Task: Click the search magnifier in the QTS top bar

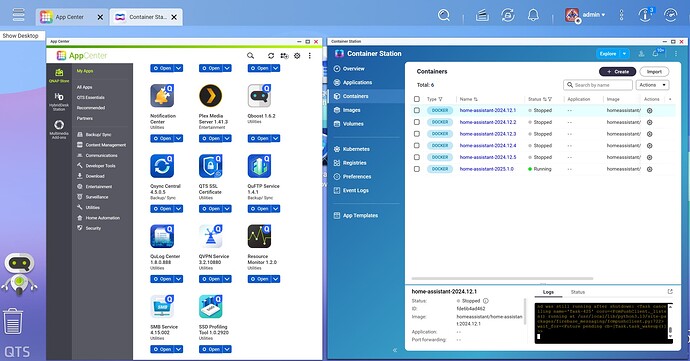Action: [x=444, y=15]
